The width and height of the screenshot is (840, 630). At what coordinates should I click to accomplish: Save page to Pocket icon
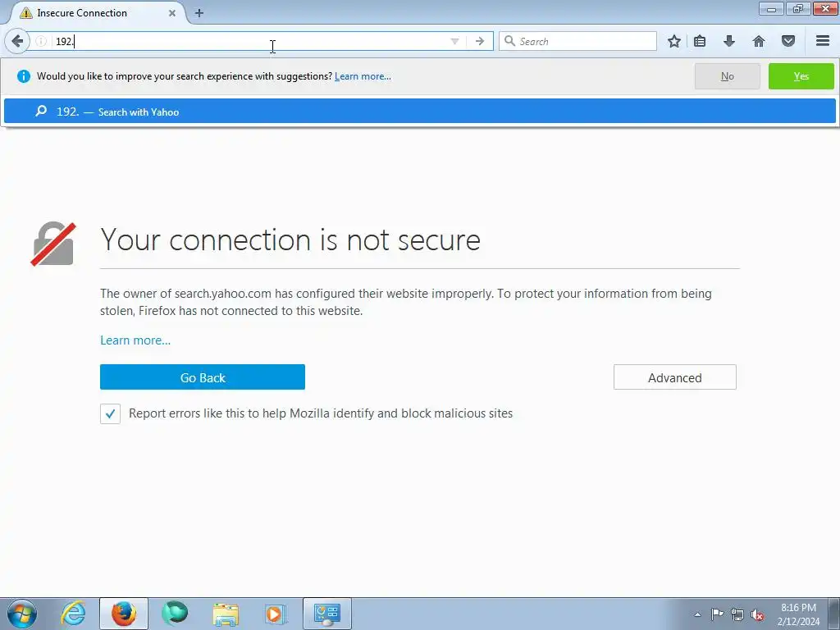788,41
